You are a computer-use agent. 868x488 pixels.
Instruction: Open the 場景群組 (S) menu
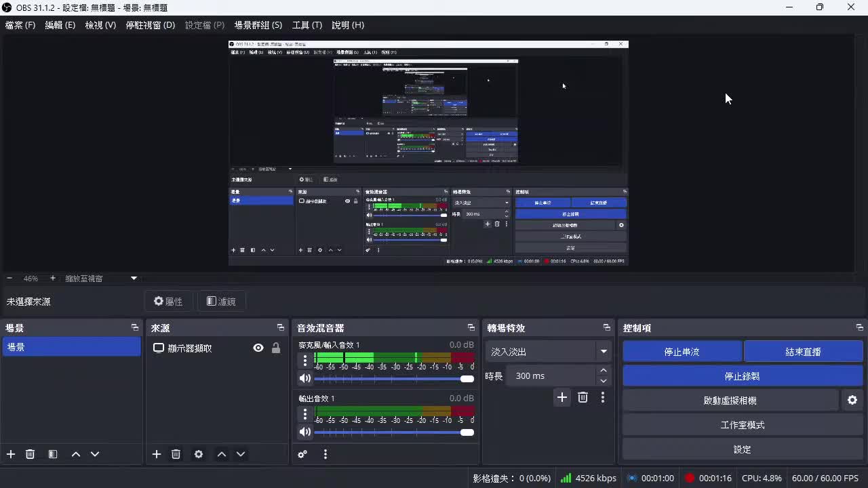pos(258,25)
